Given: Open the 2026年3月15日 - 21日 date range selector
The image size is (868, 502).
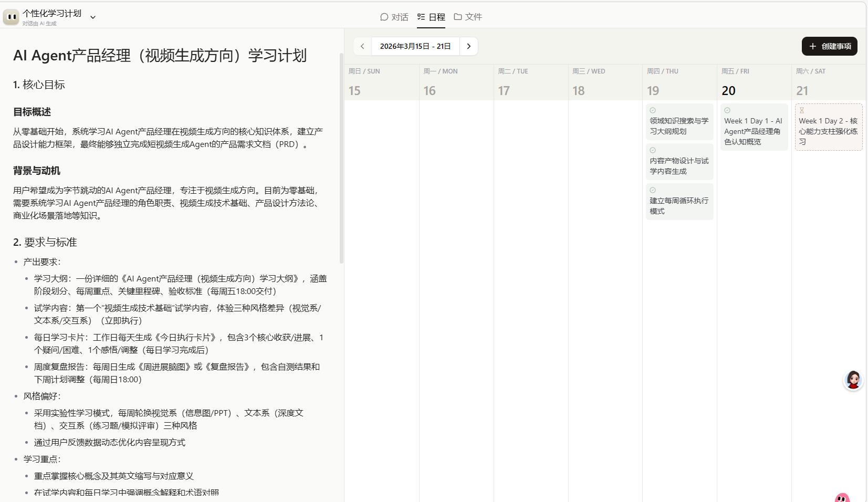Looking at the screenshot, I should pyautogui.click(x=415, y=46).
